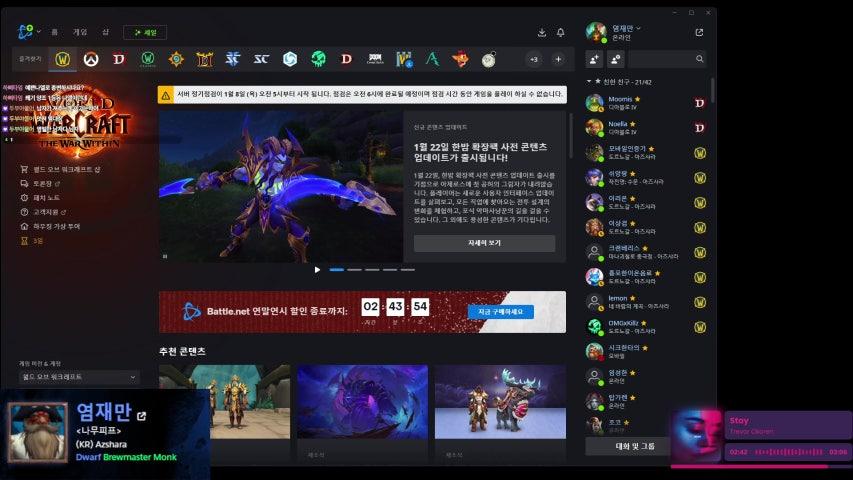This screenshot has width=853, height=480.
Task: Click the hourglass countdown item
Action: [x=32, y=241]
